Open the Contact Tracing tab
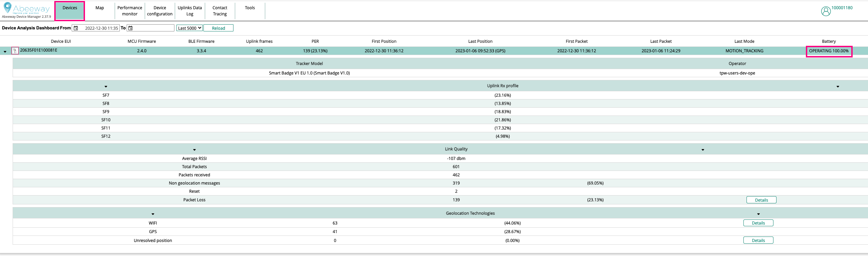This screenshot has height=256, width=868. point(220,11)
